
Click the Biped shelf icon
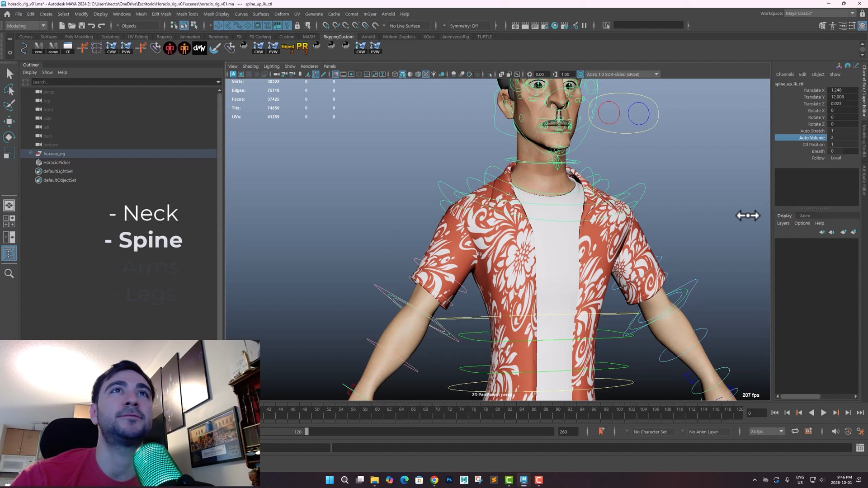288,47
